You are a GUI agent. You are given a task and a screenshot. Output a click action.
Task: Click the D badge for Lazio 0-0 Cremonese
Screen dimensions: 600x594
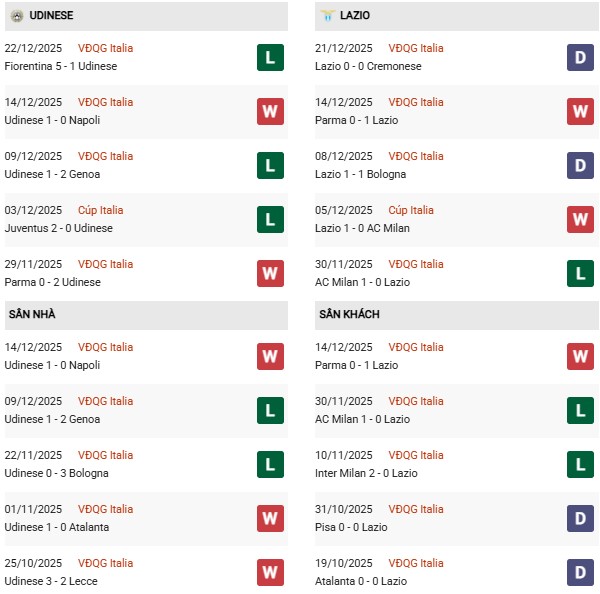tap(581, 58)
